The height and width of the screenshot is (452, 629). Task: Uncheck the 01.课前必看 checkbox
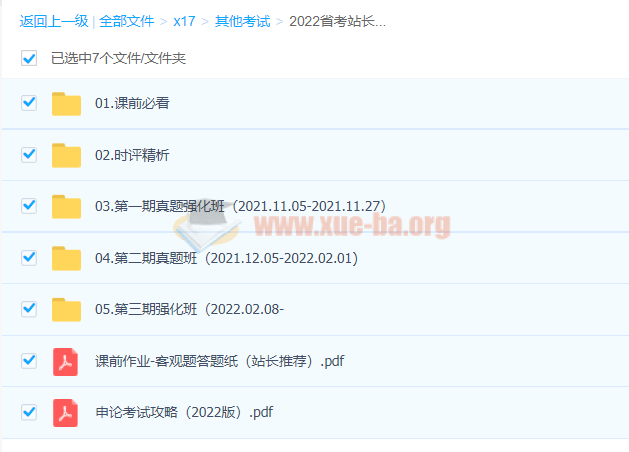pyautogui.click(x=29, y=103)
